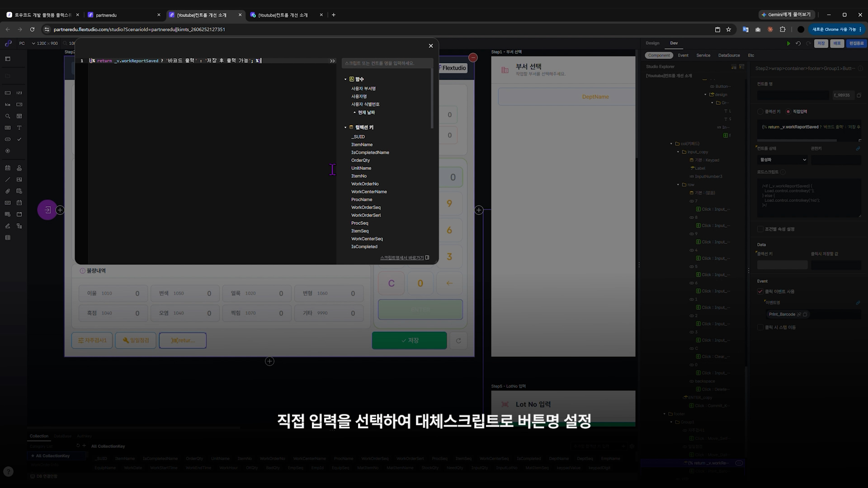
Task: Select the stamp component icon
Action: click(19, 168)
